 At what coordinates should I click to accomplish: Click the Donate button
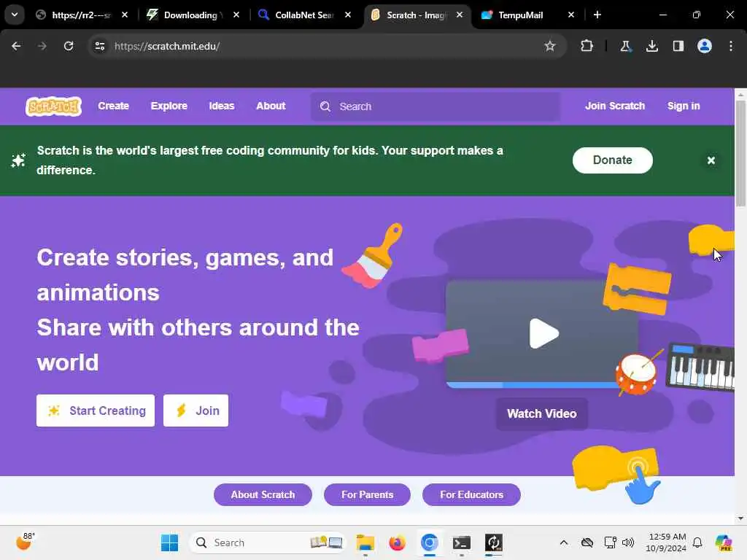(613, 160)
